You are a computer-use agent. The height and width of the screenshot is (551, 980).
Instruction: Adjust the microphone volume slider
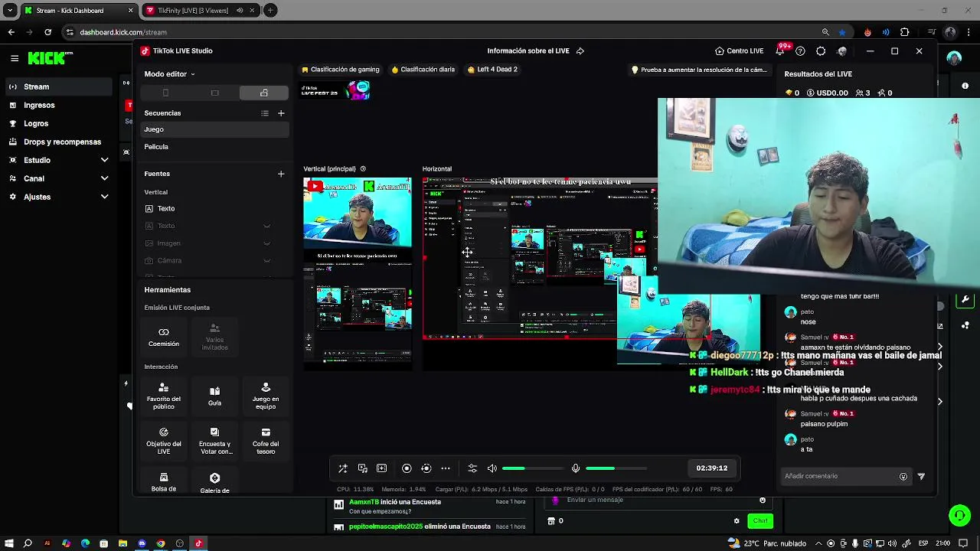pos(616,468)
